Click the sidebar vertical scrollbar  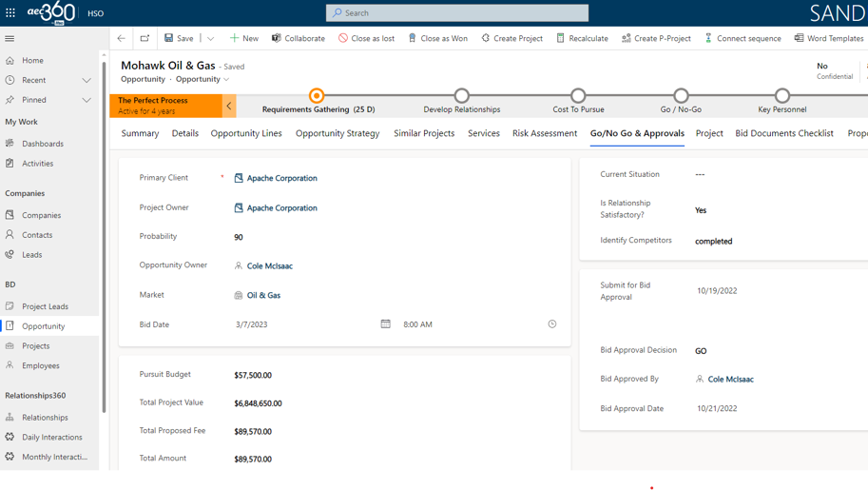[104, 237]
